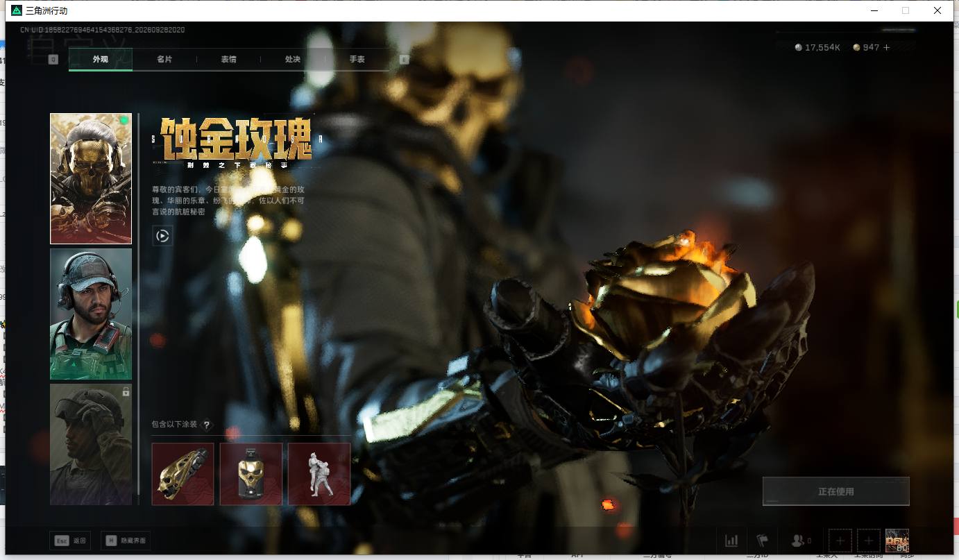Switch to the 名片 tab
The height and width of the screenshot is (560, 959).
(x=164, y=59)
